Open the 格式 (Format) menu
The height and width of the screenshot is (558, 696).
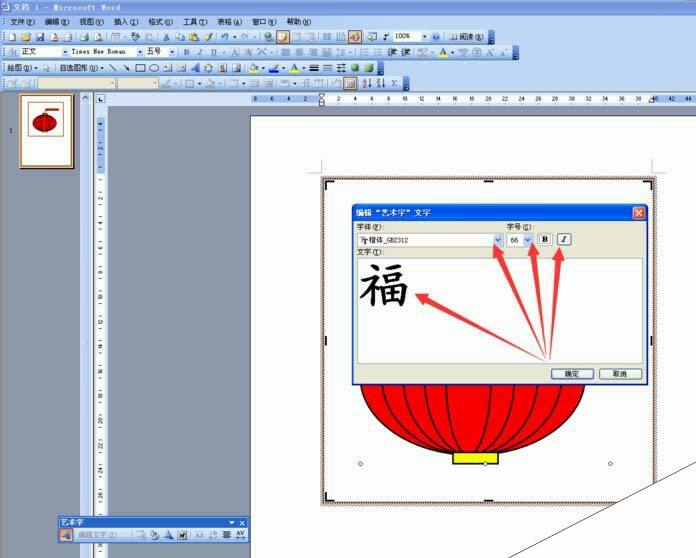160,22
